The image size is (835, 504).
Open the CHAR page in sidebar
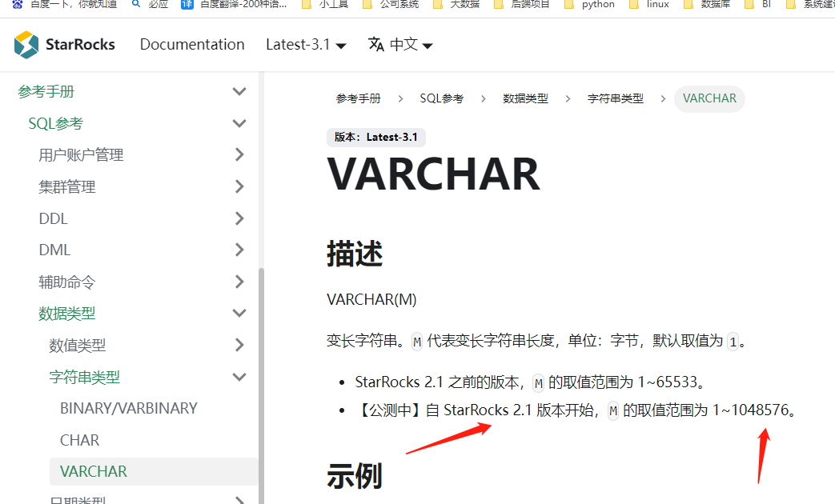[x=80, y=441]
